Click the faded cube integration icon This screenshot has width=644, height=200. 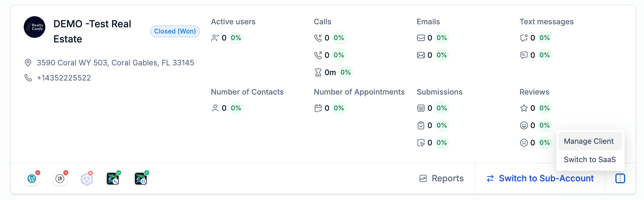[87, 179]
